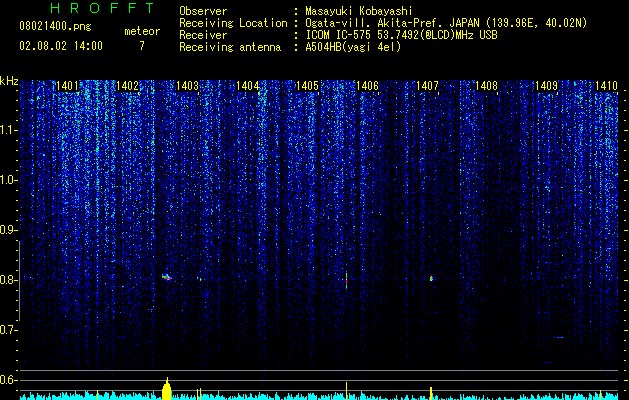Click the Receiving antenna label
This screenshot has height=400, width=629.
click(x=230, y=47)
